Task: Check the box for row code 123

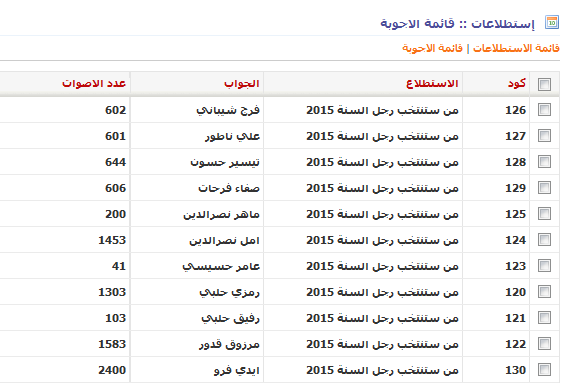Action: pyautogui.click(x=544, y=266)
